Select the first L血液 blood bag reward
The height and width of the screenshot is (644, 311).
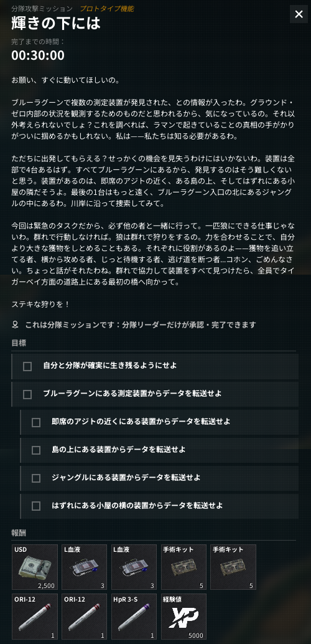84,567
